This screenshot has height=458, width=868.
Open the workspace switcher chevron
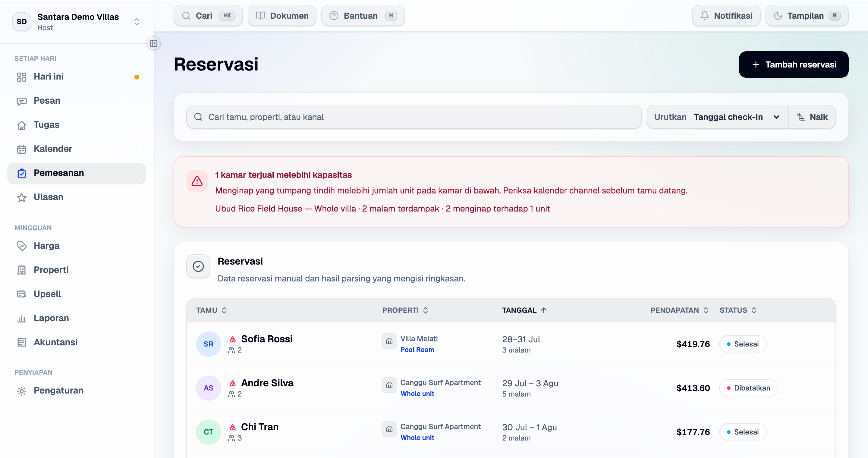tap(137, 22)
